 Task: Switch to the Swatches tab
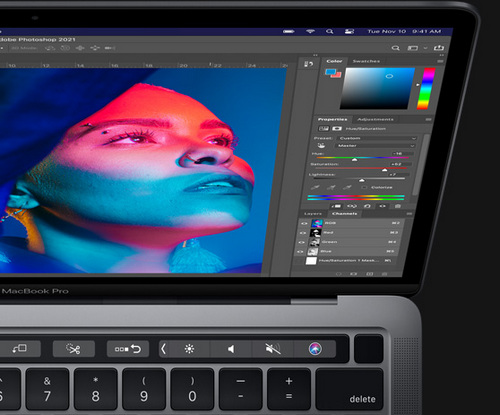click(x=366, y=61)
